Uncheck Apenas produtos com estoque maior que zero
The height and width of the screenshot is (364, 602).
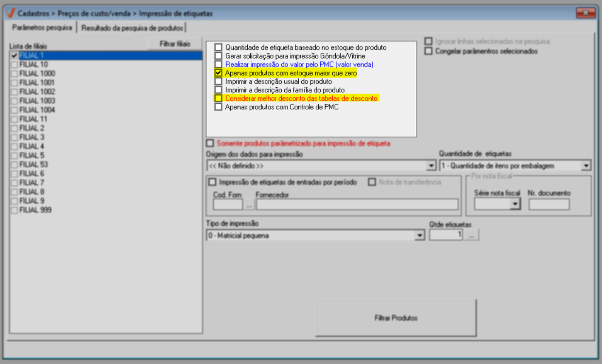pos(219,73)
